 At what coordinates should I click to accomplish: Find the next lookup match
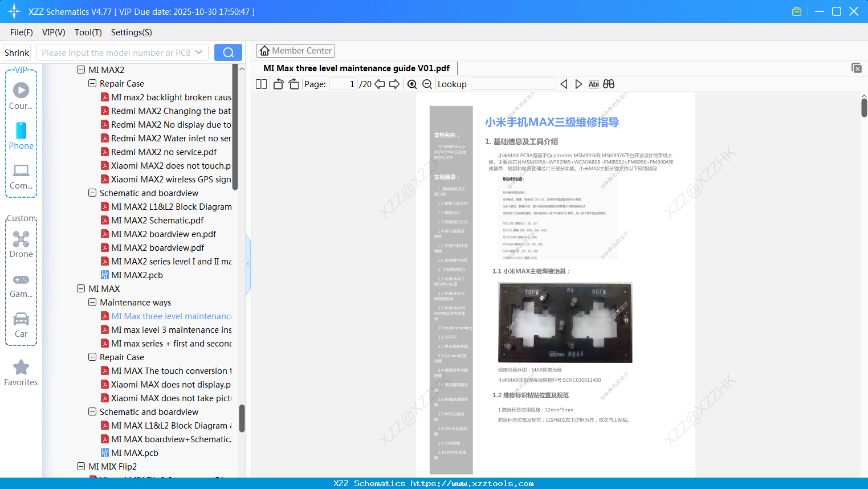pyautogui.click(x=578, y=84)
